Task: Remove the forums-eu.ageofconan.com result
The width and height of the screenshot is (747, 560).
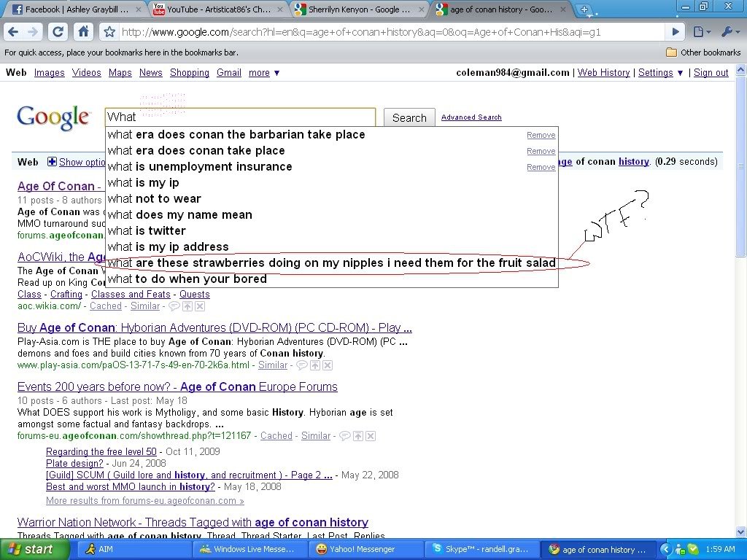Action: click(x=371, y=436)
